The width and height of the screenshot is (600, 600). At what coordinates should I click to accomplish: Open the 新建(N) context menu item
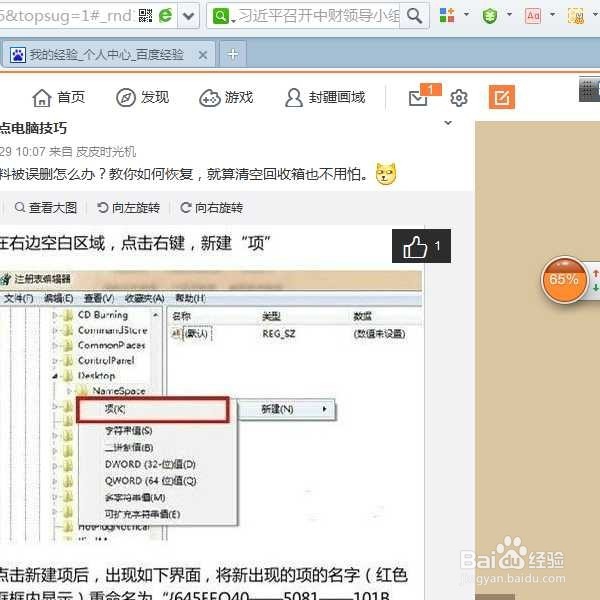click(x=287, y=409)
